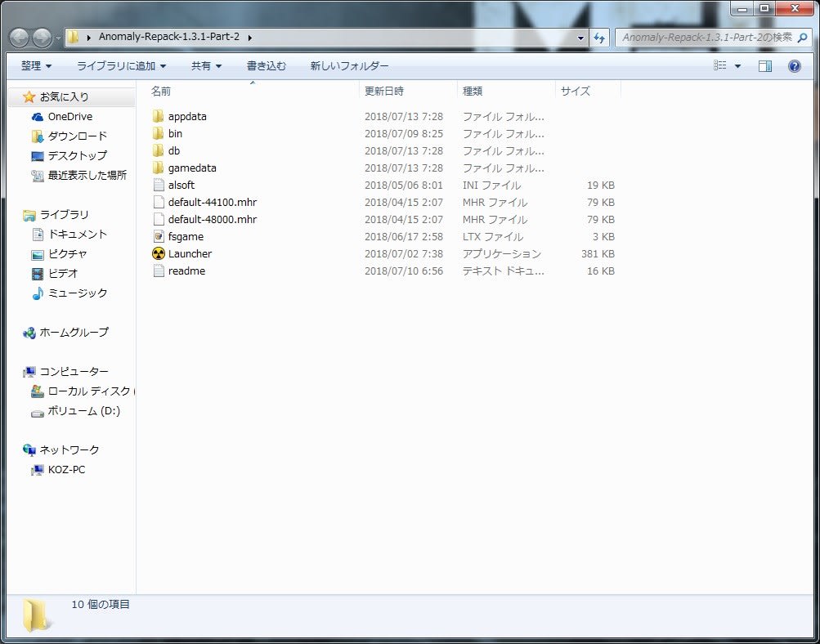Click the help question mark icon
Image resolution: width=820 pixels, height=644 pixels.
(794, 66)
